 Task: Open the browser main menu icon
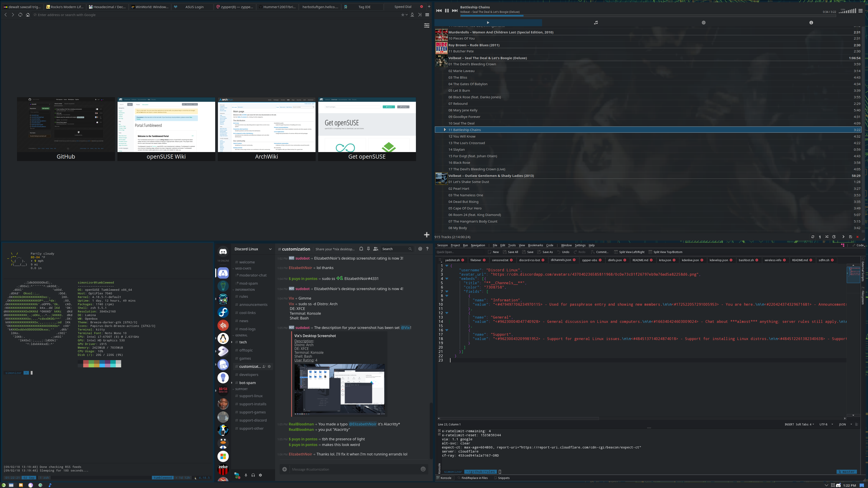point(427,15)
